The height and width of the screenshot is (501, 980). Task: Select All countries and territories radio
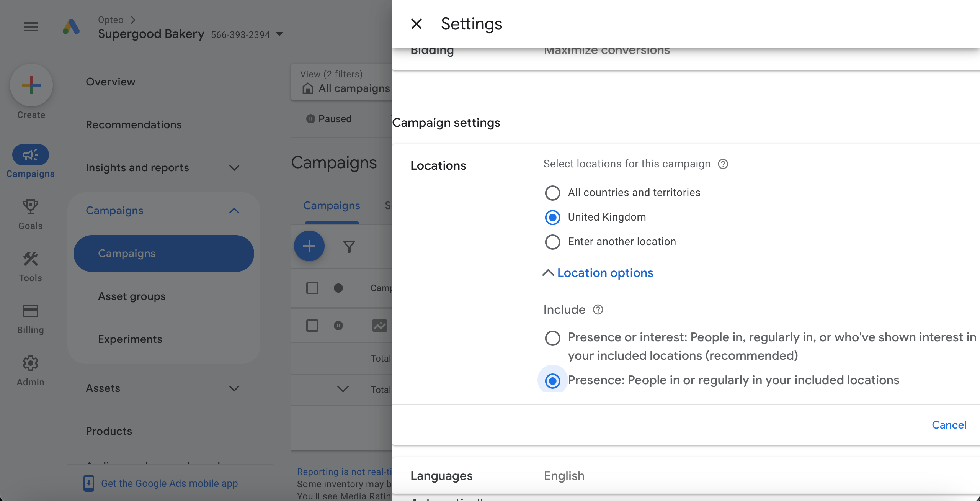pyautogui.click(x=552, y=193)
